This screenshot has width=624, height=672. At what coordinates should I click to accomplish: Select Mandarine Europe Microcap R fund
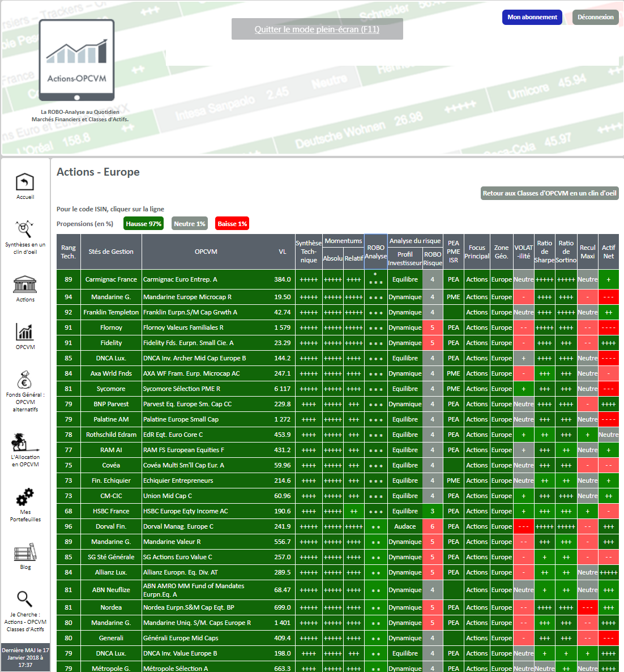tap(337, 297)
